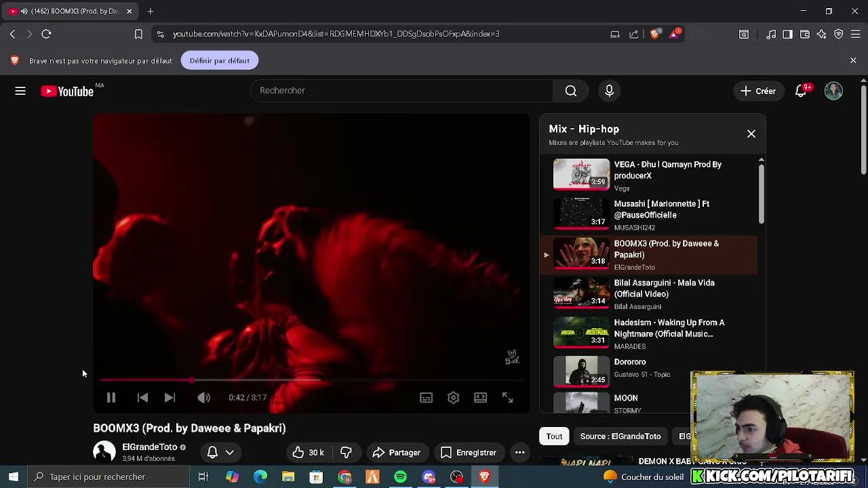Open Spotify from the taskbar

[x=400, y=476]
